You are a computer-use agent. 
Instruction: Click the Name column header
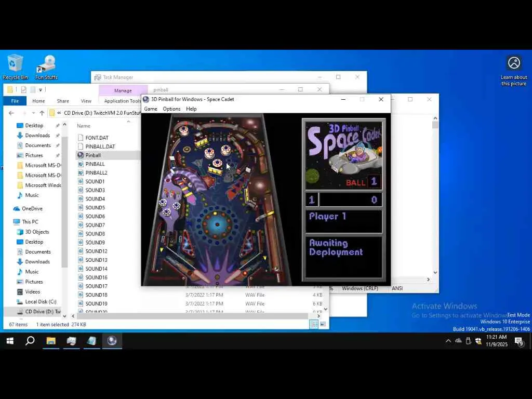(x=84, y=126)
